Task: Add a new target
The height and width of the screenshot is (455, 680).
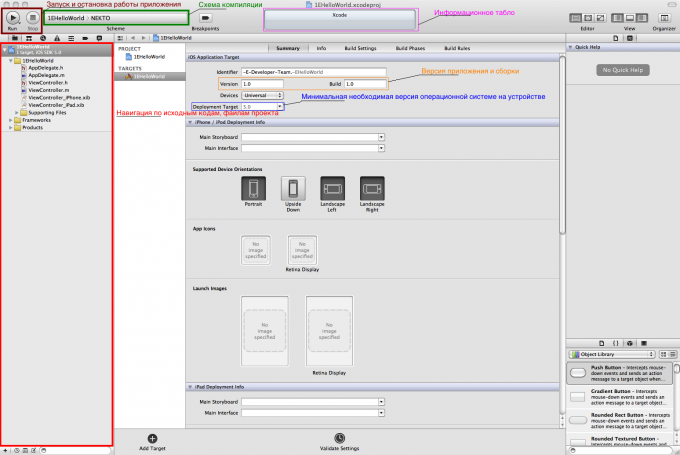Action: point(152,439)
